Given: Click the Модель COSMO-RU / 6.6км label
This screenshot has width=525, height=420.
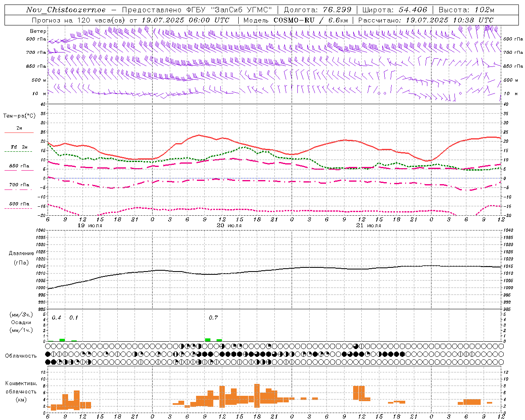Looking at the screenshot, I should tap(296, 20).
